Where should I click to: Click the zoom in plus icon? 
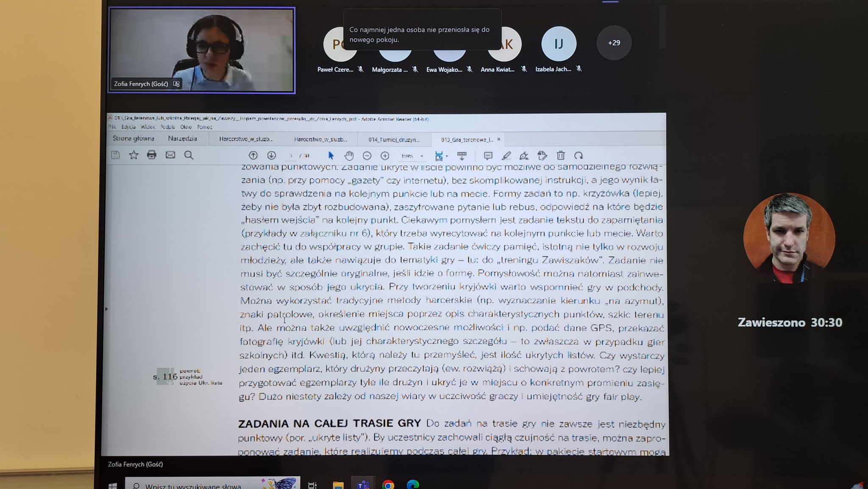point(385,156)
